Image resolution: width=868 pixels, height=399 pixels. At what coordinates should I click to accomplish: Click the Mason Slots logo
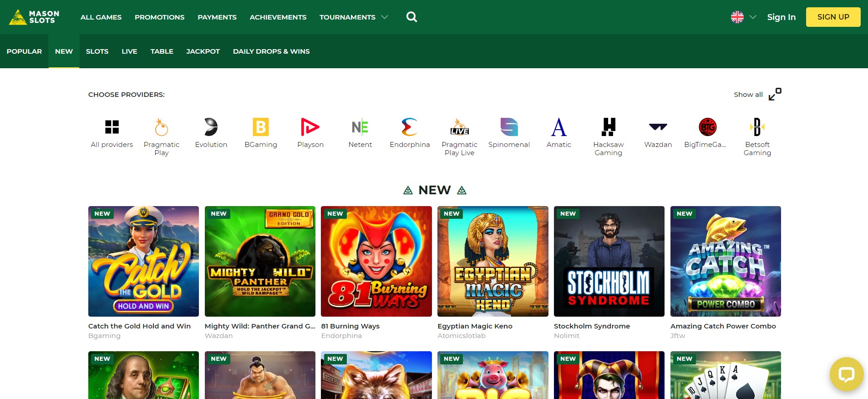(34, 17)
